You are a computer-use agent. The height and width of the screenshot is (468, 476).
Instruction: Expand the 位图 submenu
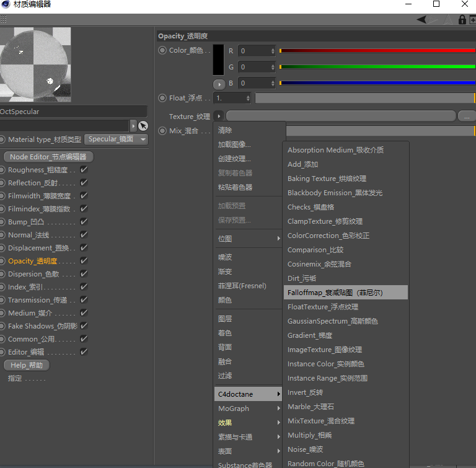(x=248, y=239)
